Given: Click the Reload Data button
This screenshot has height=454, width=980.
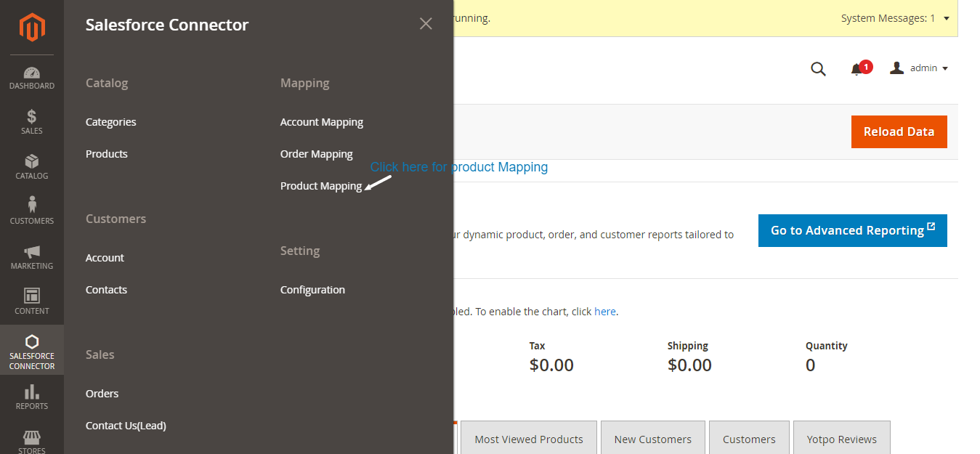Looking at the screenshot, I should click(x=899, y=131).
